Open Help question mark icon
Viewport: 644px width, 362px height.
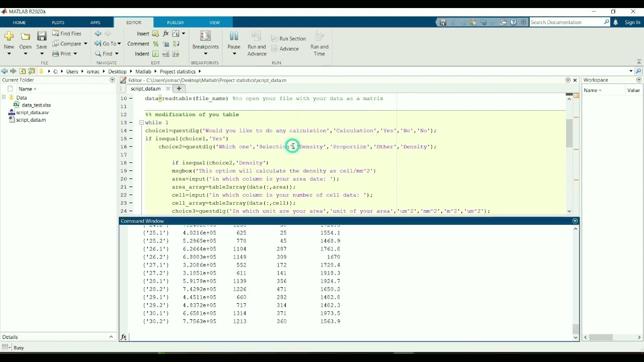[x=513, y=22]
